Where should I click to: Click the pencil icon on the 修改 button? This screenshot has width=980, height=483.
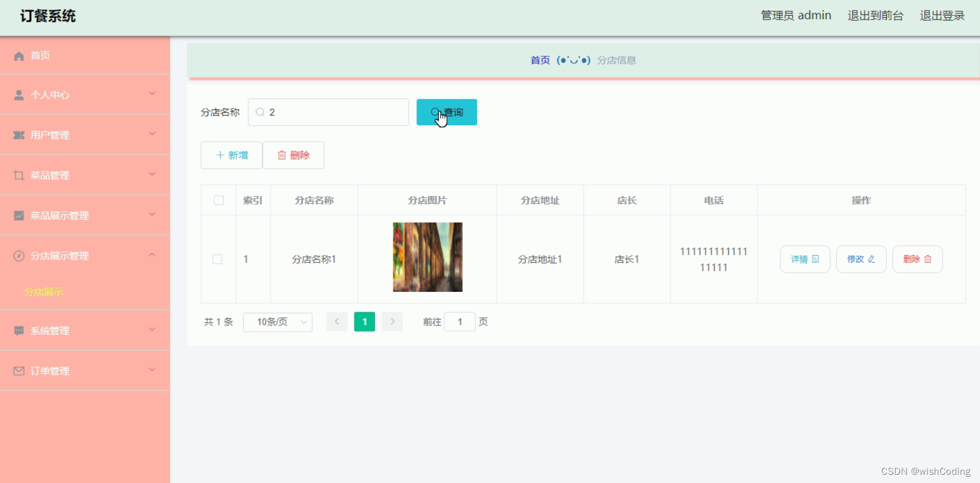coord(870,259)
